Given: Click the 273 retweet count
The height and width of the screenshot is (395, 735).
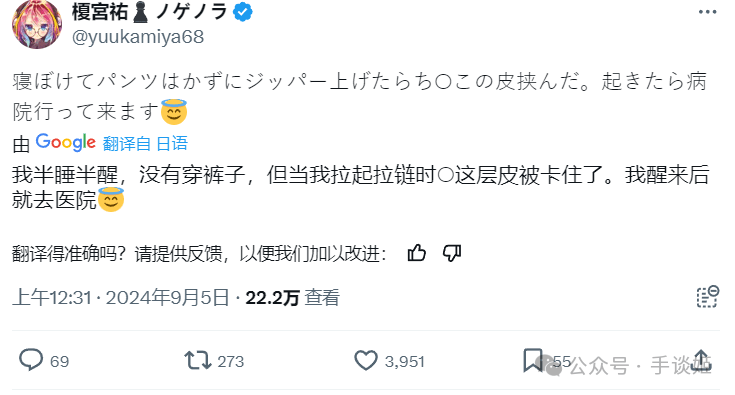Looking at the screenshot, I should [231, 361].
